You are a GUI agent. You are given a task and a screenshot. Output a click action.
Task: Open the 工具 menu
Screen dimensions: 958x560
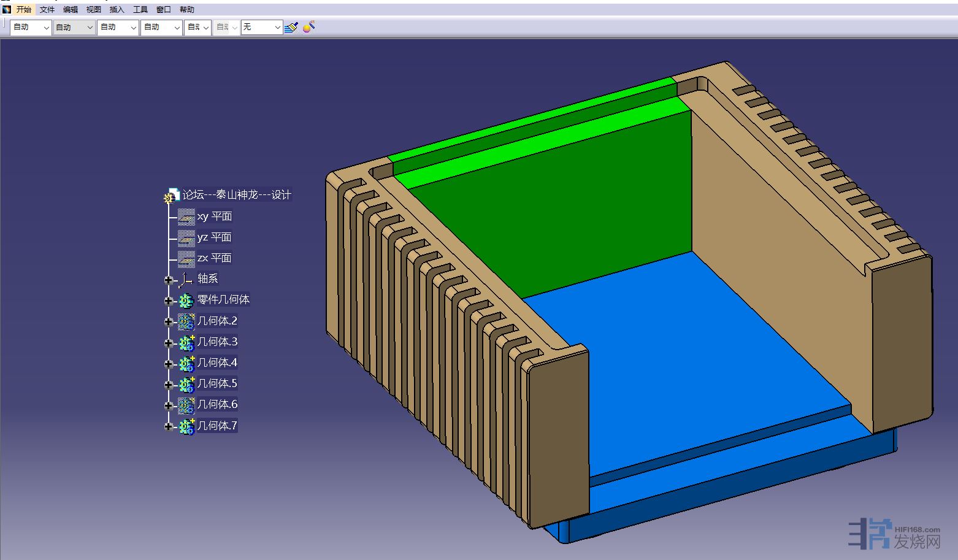140,10
